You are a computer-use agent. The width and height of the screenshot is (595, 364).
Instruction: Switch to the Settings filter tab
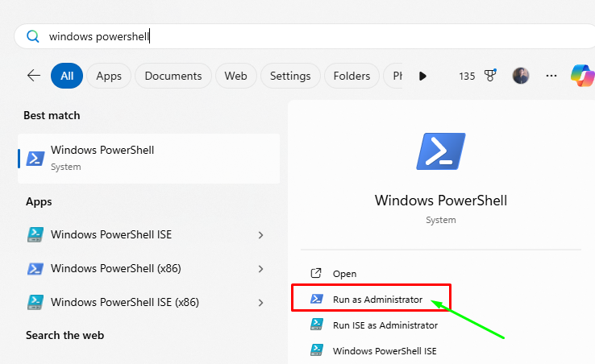[x=290, y=76]
